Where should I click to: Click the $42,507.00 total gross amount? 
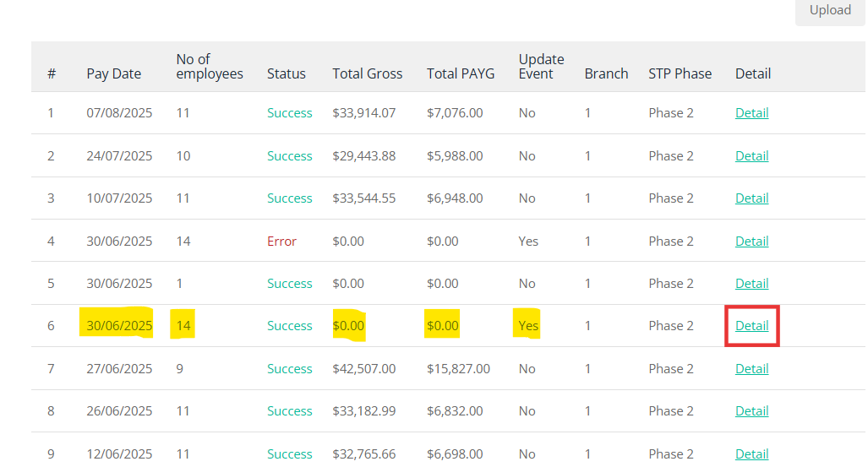click(363, 369)
